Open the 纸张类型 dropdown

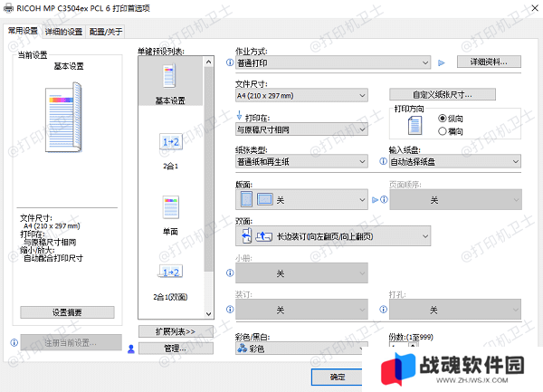tap(301, 161)
